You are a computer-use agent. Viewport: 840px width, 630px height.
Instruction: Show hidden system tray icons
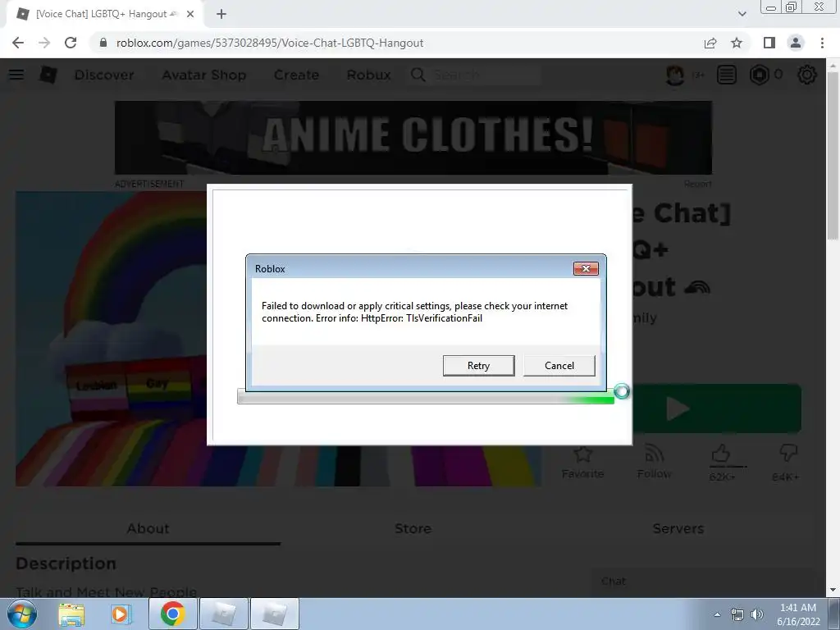tap(717, 614)
